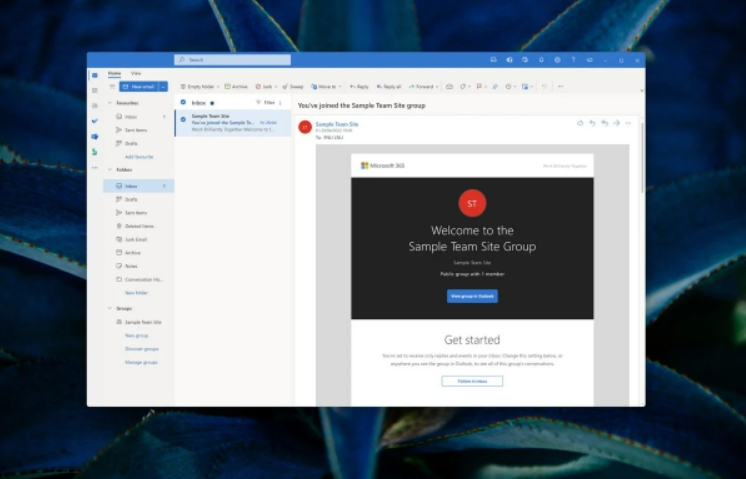Click the reading pane vertical scrollbar
Screen dimensions: 746x479
(x=642, y=157)
